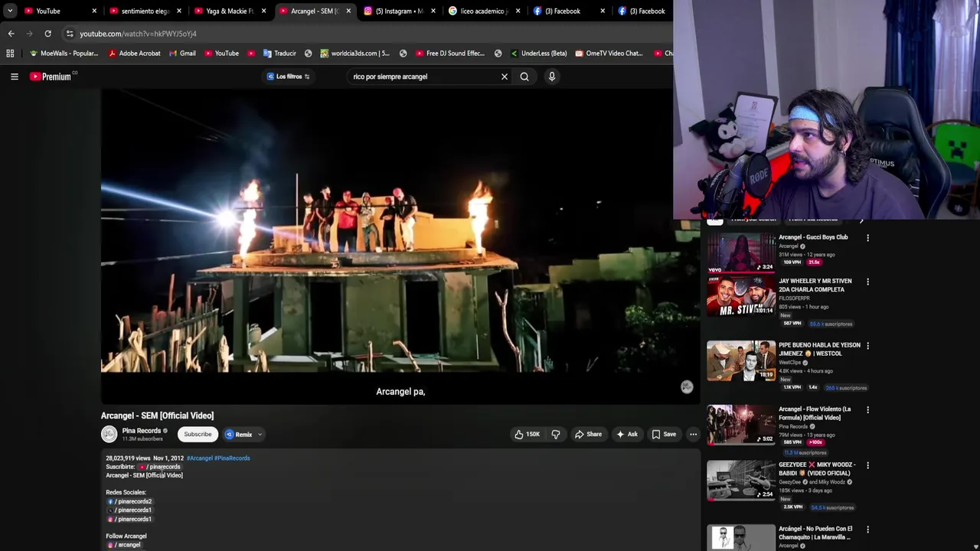Open the more actions three-dot menu under the video

coord(693,434)
